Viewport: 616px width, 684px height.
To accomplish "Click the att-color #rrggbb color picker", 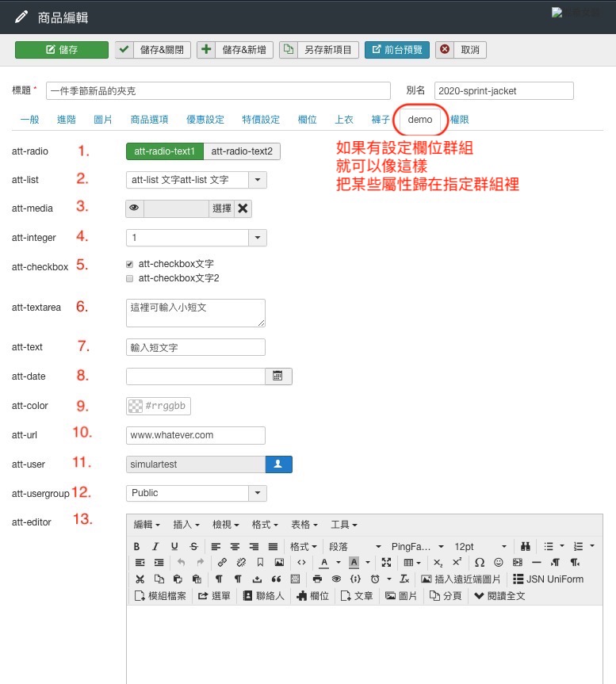I will [x=159, y=406].
